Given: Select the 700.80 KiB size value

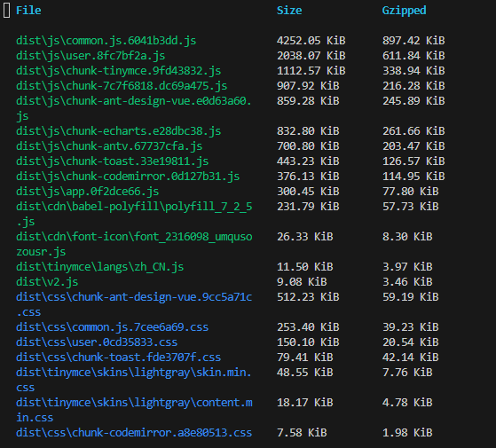Looking at the screenshot, I should pos(308,146).
